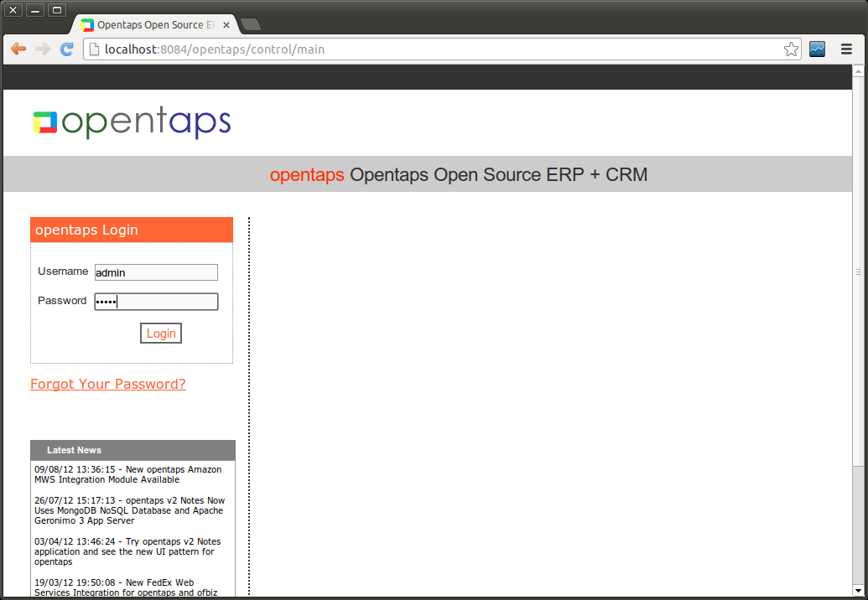This screenshot has height=600, width=868.
Task: Click the scrollbar up arrow
Action: coord(858,70)
